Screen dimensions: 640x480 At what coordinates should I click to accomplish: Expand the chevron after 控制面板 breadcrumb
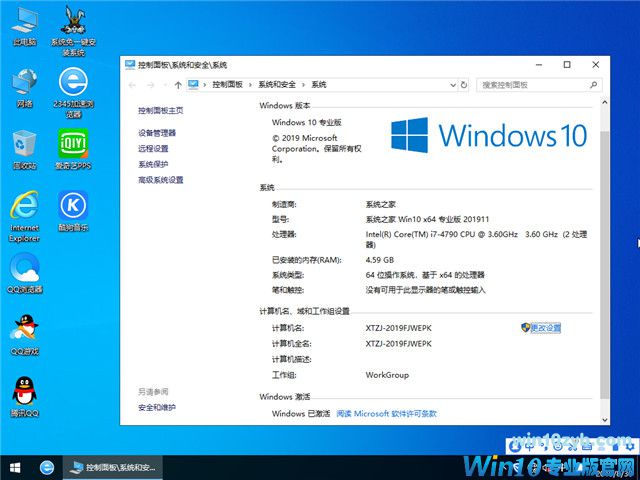pyautogui.click(x=251, y=85)
